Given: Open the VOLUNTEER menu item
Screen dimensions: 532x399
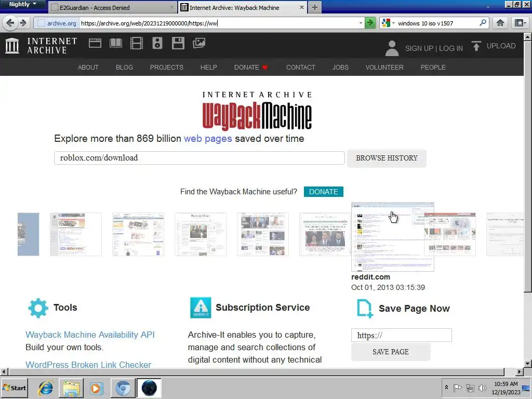Looking at the screenshot, I should tap(384, 67).
